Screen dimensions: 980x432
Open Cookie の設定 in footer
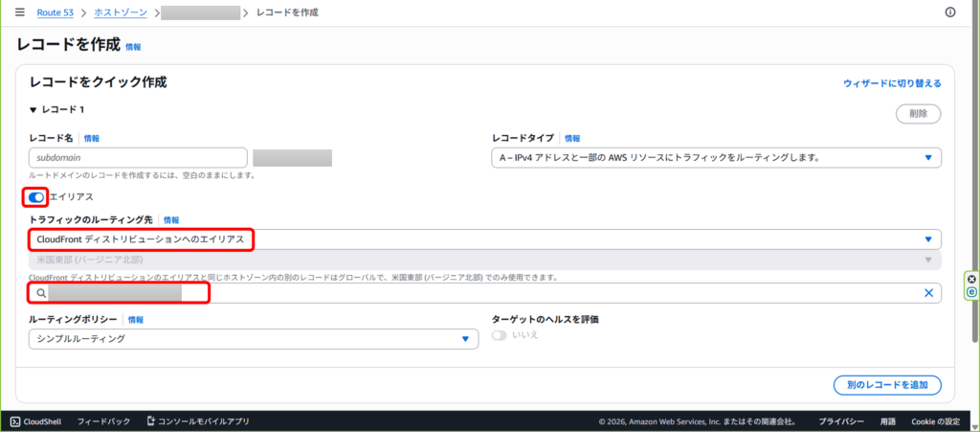coord(934,421)
